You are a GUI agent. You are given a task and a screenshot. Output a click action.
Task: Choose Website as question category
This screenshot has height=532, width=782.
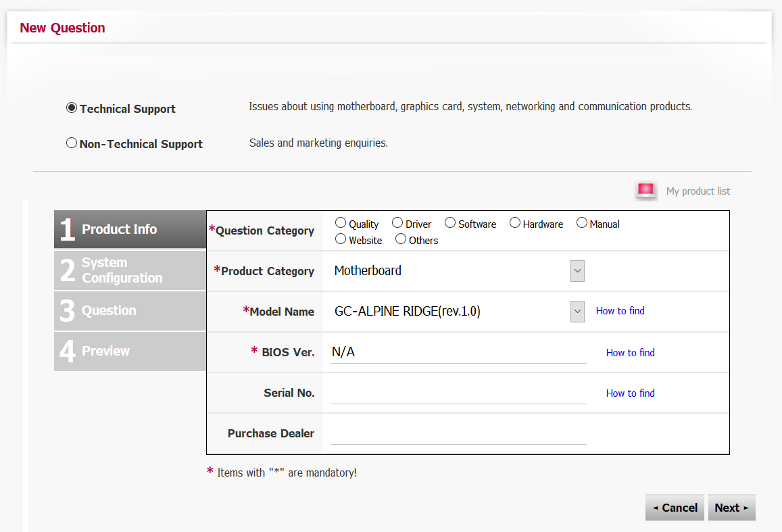click(x=341, y=239)
